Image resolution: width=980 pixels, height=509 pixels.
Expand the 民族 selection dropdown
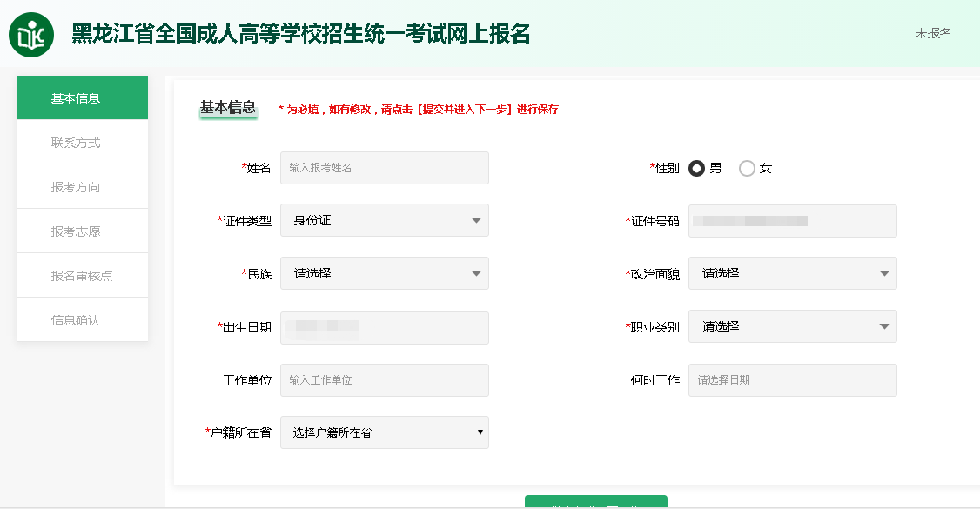click(x=384, y=274)
